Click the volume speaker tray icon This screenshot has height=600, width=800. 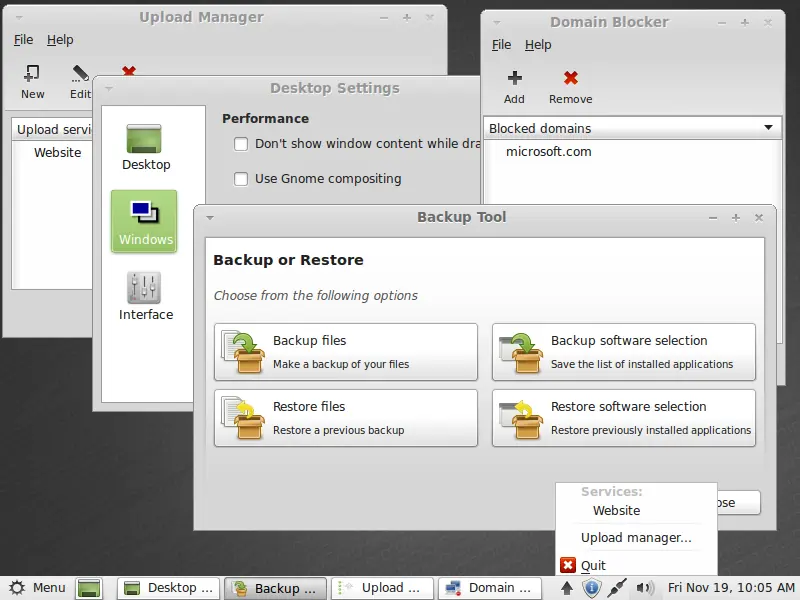point(644,588)
